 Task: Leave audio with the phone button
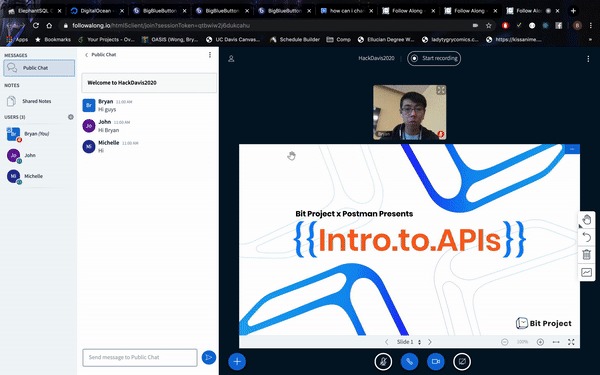pyautogui.click(x=409, y=361)
